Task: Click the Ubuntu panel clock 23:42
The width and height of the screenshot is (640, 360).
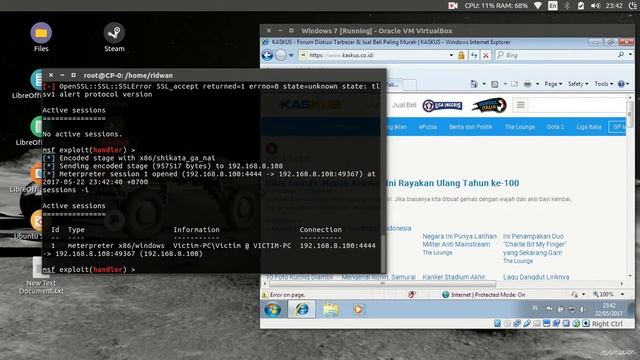Action: (614, 6)
